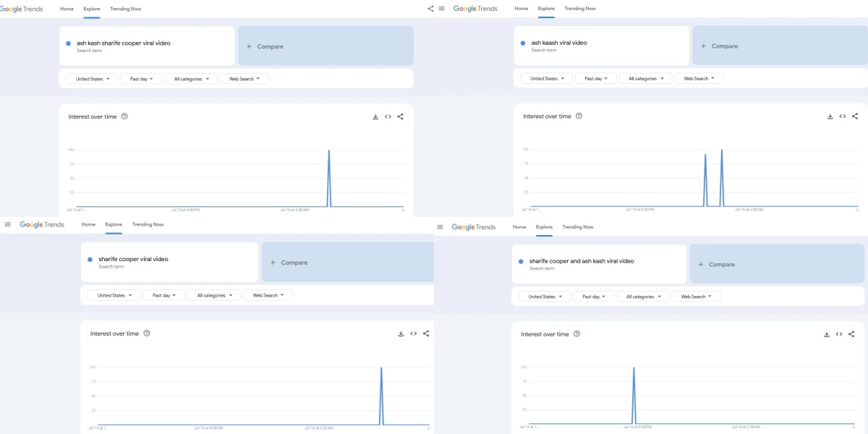Download the chart for "ash kaash viral video"
868x434 pixels.
point(830,116)
